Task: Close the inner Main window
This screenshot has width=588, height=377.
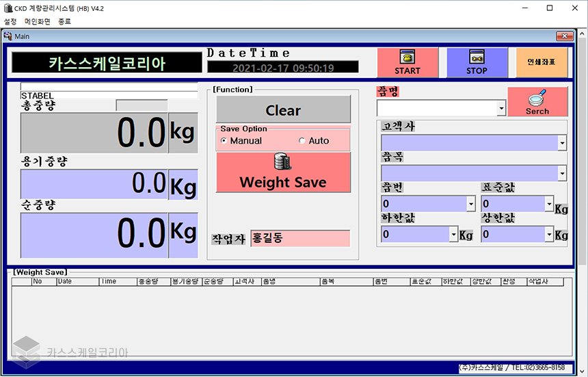Action: pos(565,36)
